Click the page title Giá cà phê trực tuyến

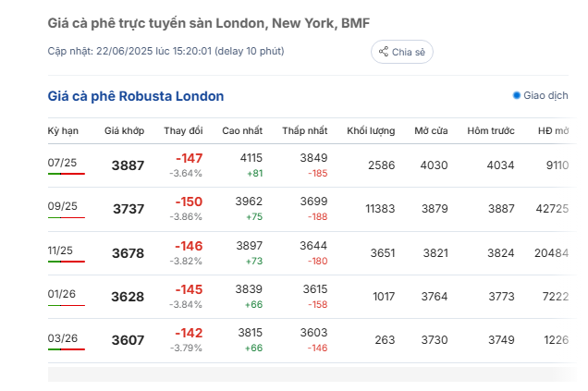(209, 23)
